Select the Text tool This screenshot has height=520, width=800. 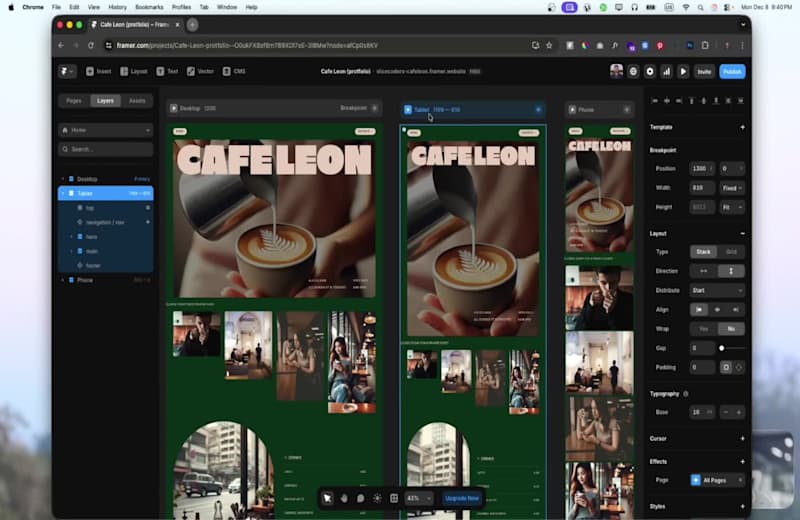point(167,71)
